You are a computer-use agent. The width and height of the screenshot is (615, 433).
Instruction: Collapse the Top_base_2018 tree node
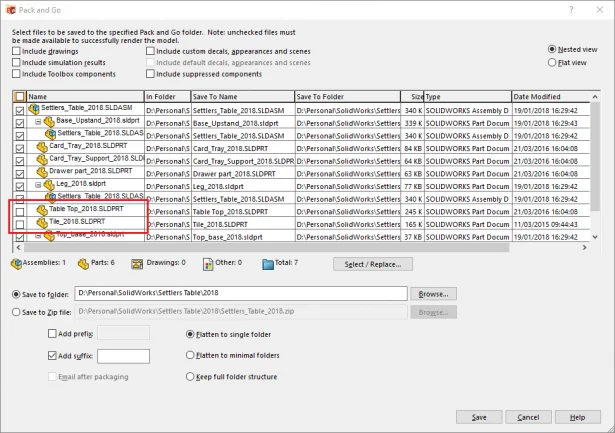(37, 235)
